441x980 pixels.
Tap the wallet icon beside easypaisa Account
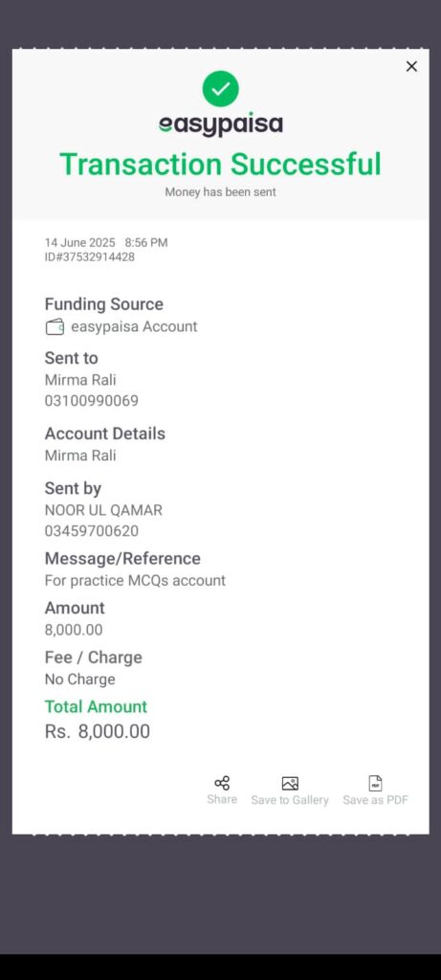pos(55,327)
